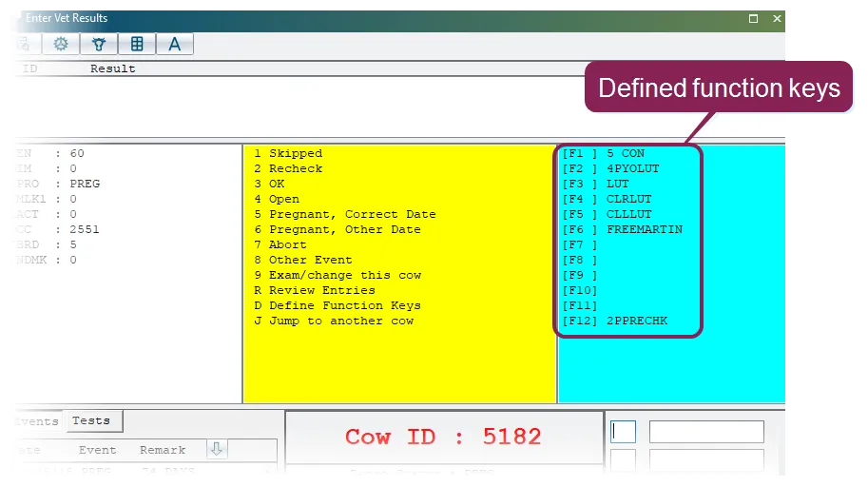This screenshot has width=868, height=487.
Task: Select menu option 1 Skipped
Action: coord(288,153)
